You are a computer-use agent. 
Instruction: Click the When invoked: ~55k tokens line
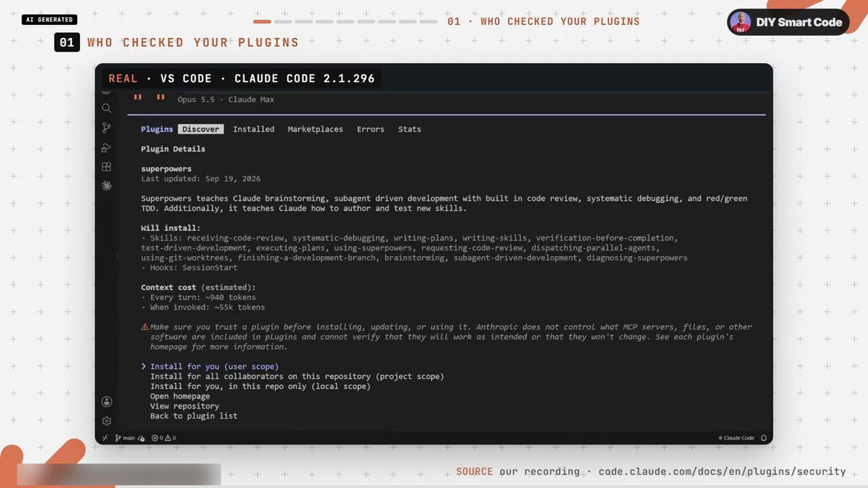[x=203, y=307]
